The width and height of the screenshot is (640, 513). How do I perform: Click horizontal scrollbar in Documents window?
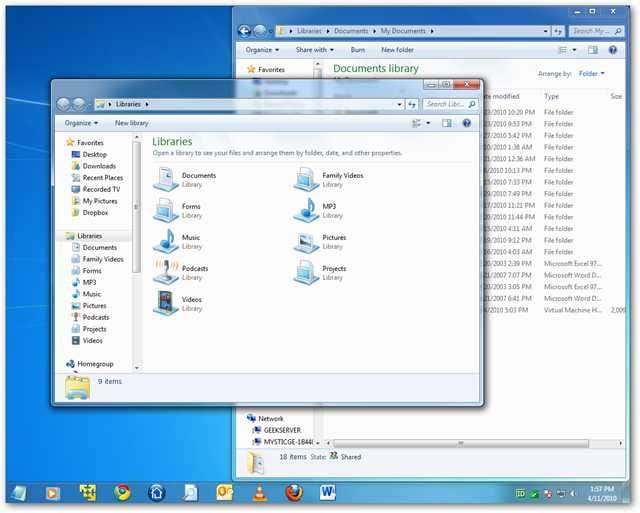pyautogui.click(x=461, y=443)
